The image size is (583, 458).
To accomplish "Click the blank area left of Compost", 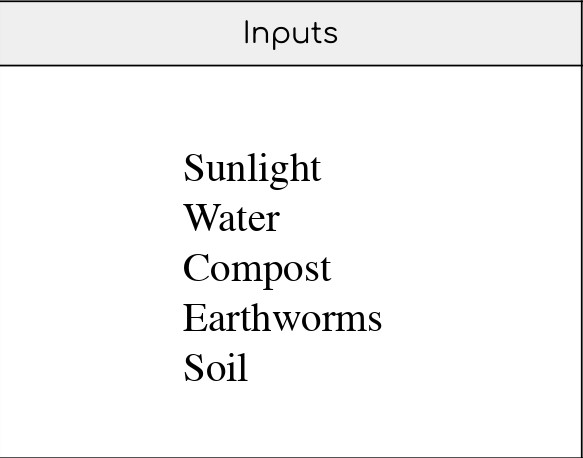I will tap(91, 270).
